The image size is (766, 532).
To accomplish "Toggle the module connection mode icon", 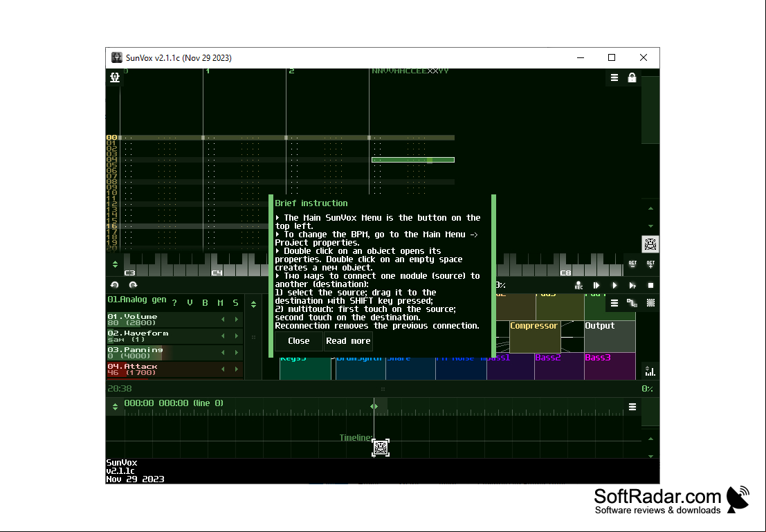I will click(x=632, y=303).
